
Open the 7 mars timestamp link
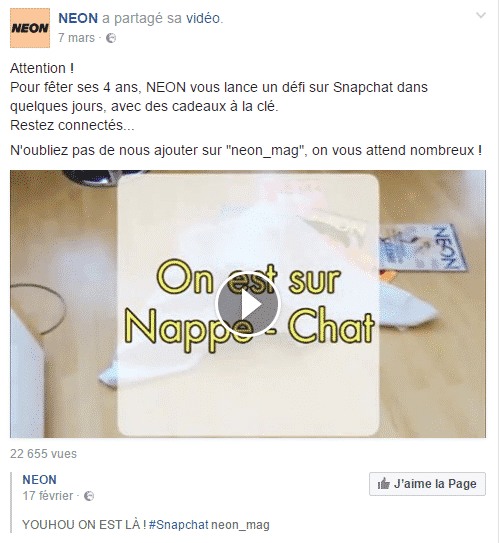click(x=76, y=38)
